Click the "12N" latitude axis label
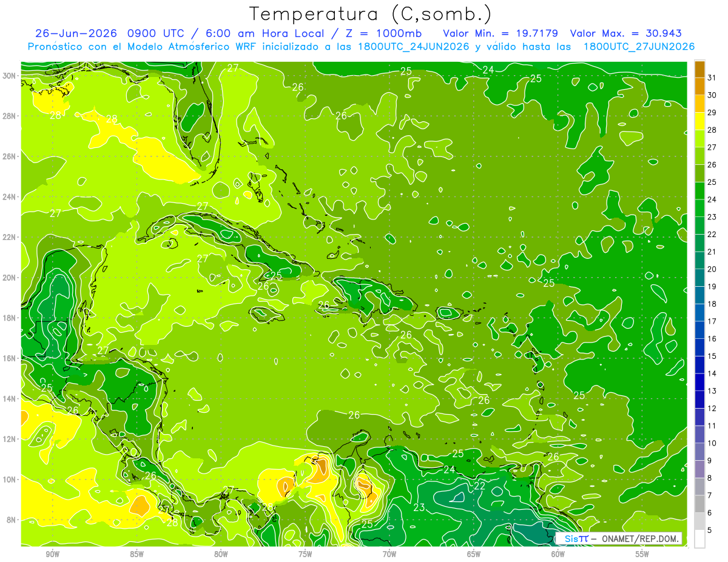Image resolution: width=728 pixels, height=562 pixels. [10, 439]
